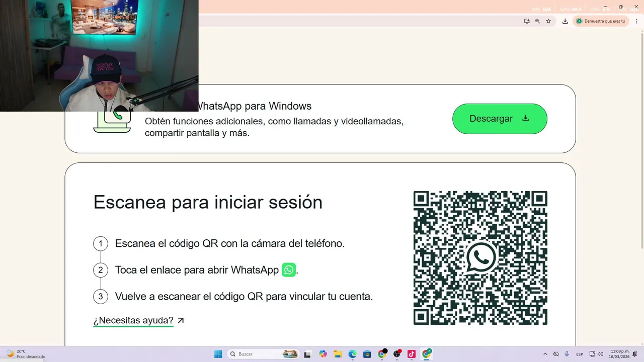The width and height of the screenshot is (644, 362).
Task: Open File Explorer from the taskbar
Action: coord(338,354)
